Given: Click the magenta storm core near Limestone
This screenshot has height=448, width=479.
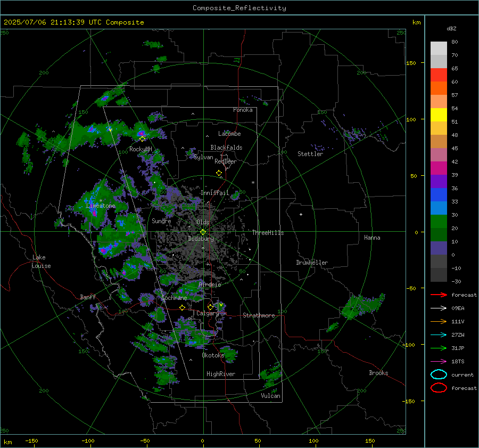Looking at the screenshot, I should pyautogui.click(x=94, y=213).
